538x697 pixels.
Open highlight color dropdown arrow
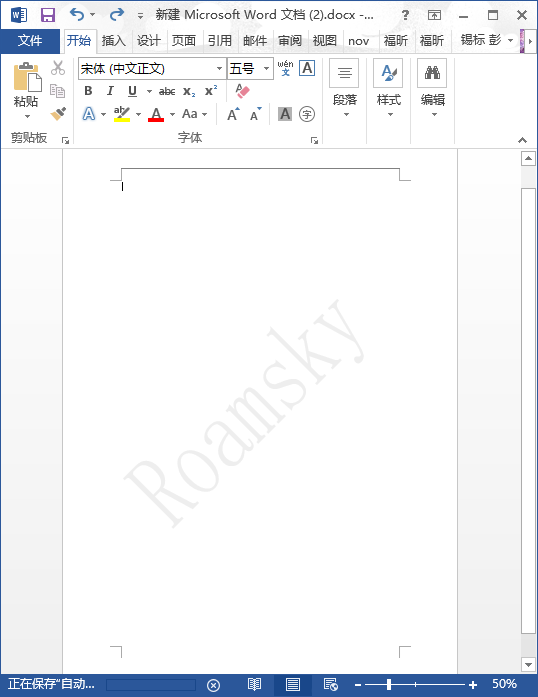[x=138, y=115]
